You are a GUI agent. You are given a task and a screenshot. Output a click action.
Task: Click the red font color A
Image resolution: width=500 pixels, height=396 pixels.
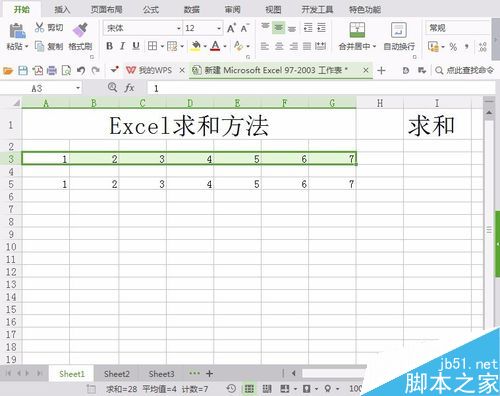(x=215, y=46)
